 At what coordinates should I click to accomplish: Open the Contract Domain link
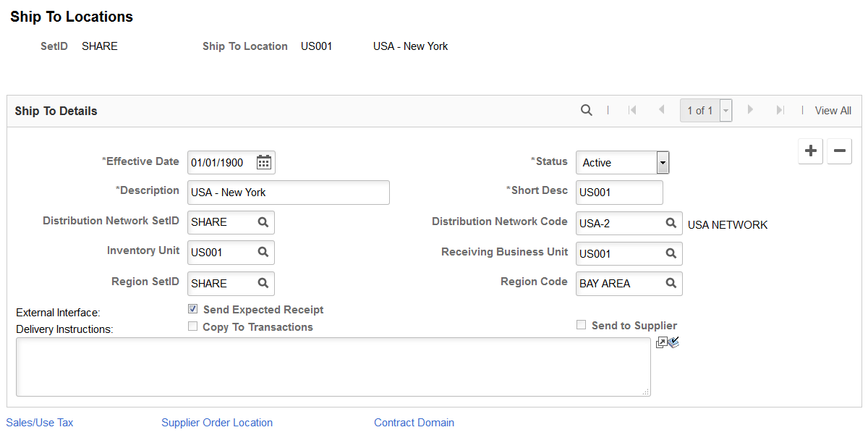414,423
